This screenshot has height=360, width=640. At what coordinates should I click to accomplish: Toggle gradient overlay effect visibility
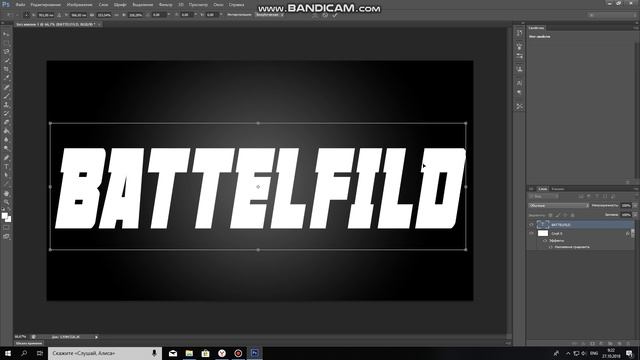tap(550, 247)
